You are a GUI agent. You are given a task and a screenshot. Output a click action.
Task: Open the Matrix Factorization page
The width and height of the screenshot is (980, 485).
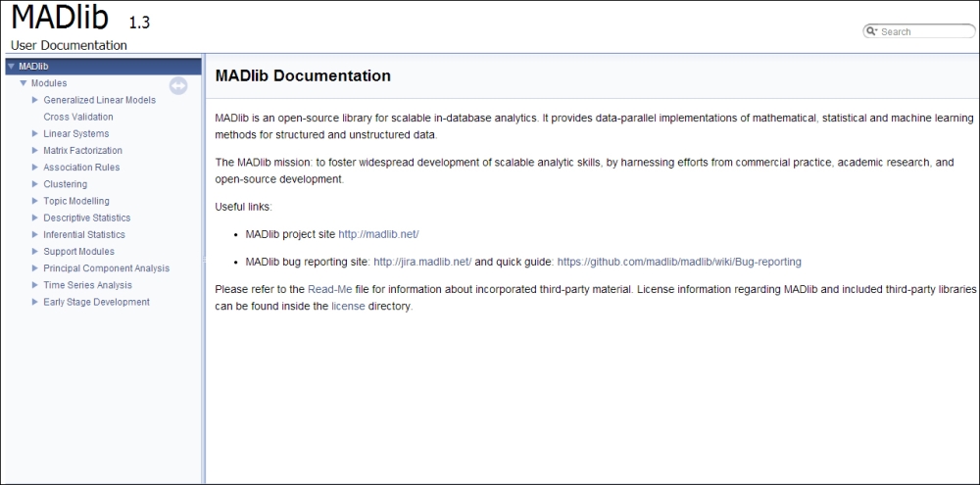point(82,151)
